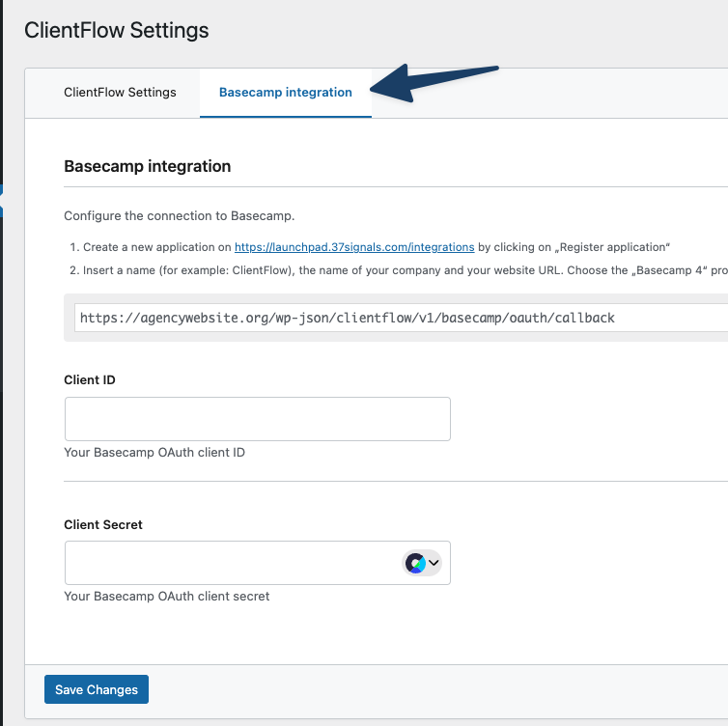
Task: Click the password manager icon in Client Secret
Action: (x=415, y=563)
